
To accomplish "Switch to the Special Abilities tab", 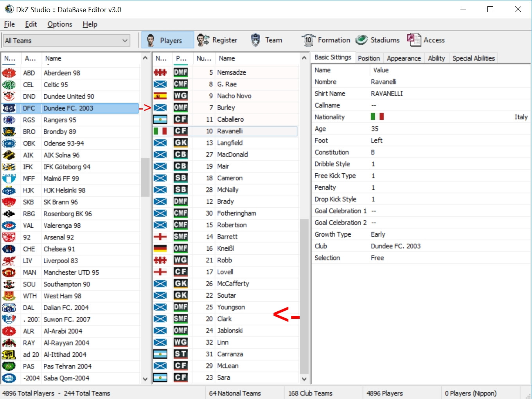I will click(x=473, y=58).
